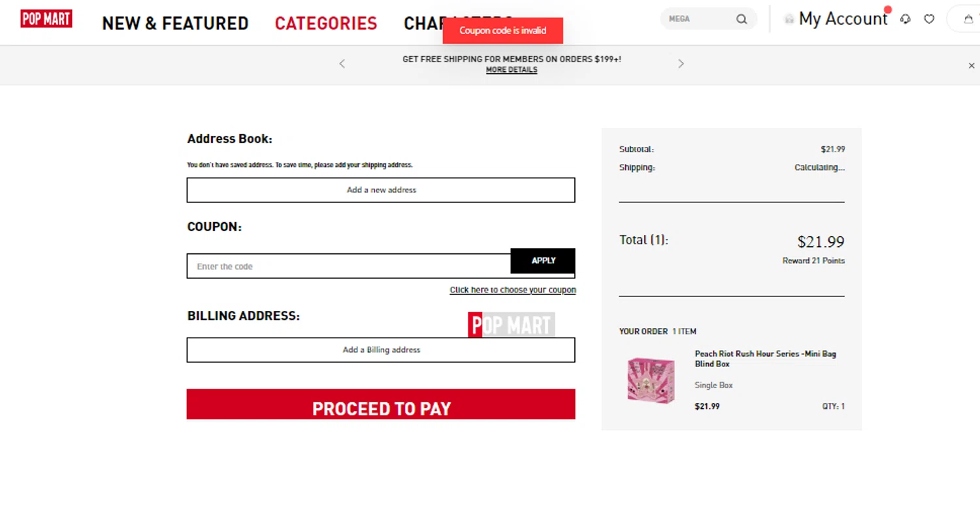Open customer support headset icon
The width and height of the screenshot is (980, 529).
pyautogui.click(x=905, y=20)
